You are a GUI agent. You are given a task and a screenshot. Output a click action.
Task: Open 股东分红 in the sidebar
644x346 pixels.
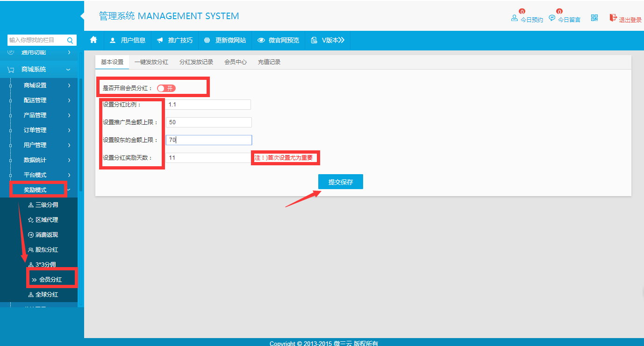[x=46, y=250]
